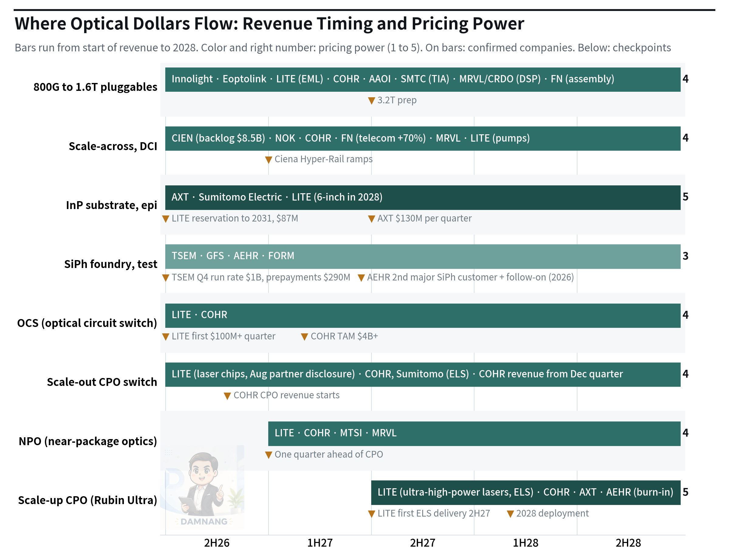Select the light SiPh foundry TSEM bar

tap(423, 256)
